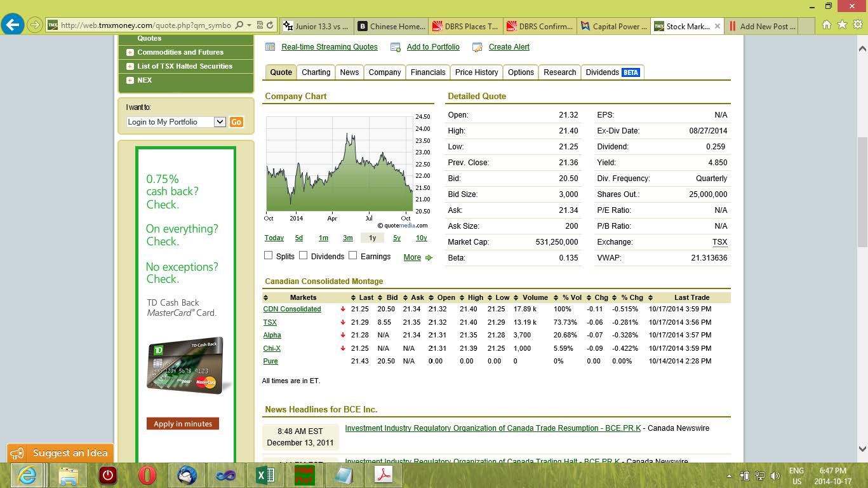Click the browser back arrow button
This screenshot has height=488, width=868.
pos(12,25)
